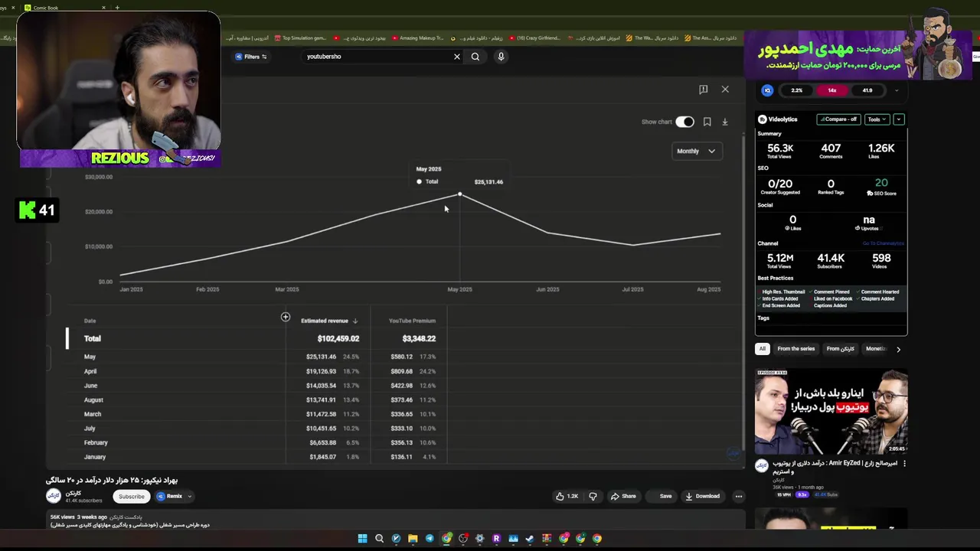This screenshot has width=980, height=551.
Task: Open a new browser tab
Action: click(x=117, y=8)
